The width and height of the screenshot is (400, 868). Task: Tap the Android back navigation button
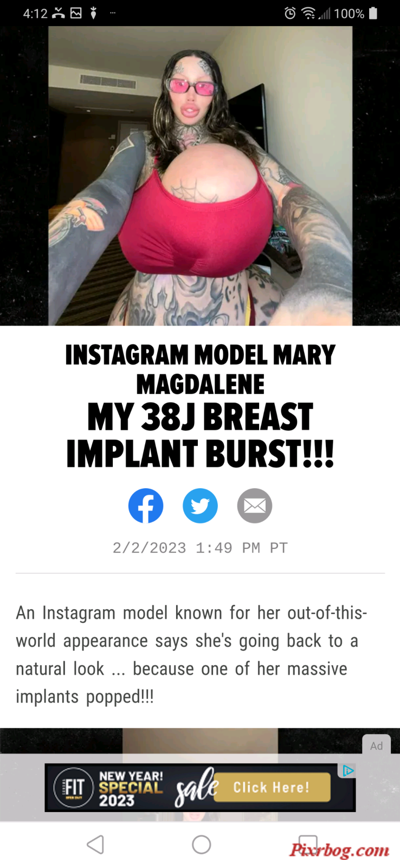(x=95, y=845)
